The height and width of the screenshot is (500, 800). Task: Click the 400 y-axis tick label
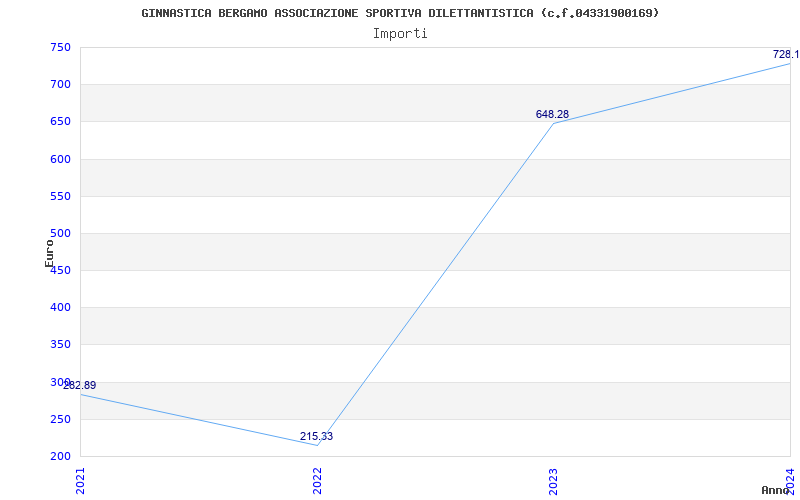60,308
